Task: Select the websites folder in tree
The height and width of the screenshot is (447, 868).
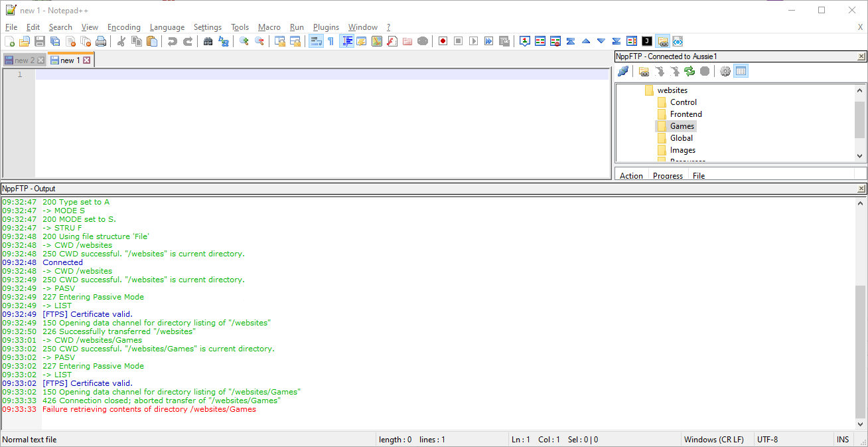Action: tap(672, 90)
